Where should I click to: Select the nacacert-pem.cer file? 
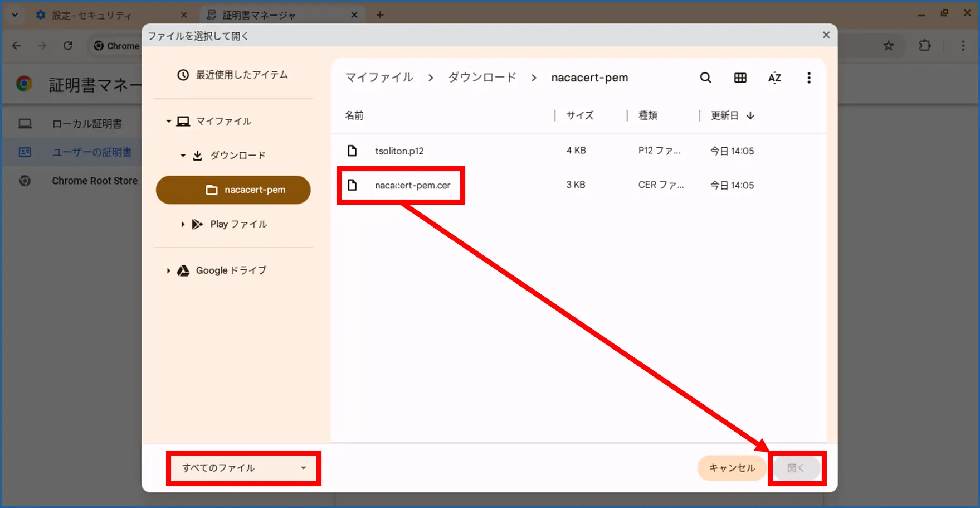(412, 185)
